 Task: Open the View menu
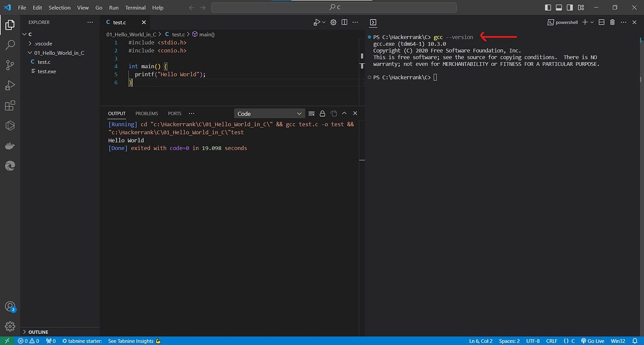tap(83, 8)
